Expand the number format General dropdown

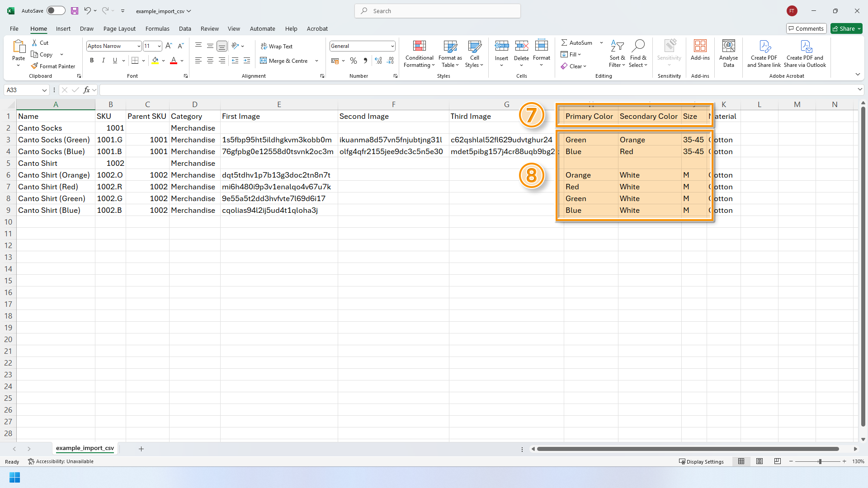pyautogui.click(x=392, y=46)
